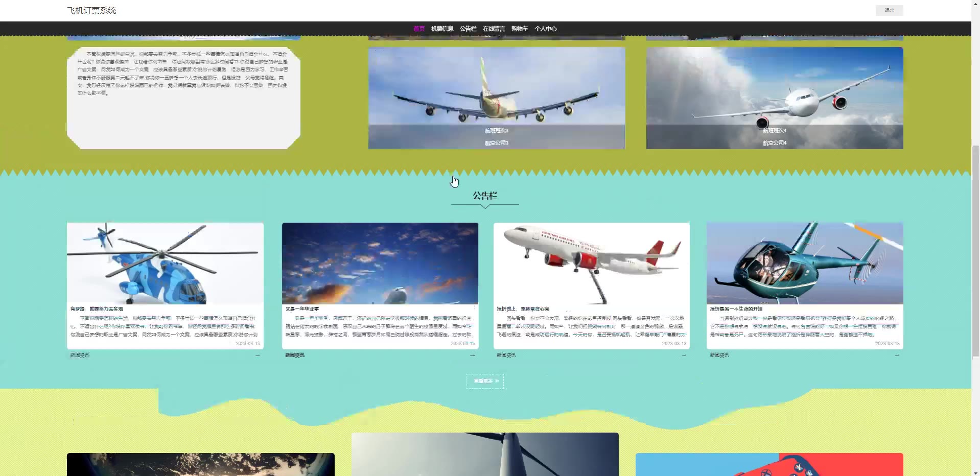
Task: Open news title 挫折路上，坚持常在心间
Action: 523,309
